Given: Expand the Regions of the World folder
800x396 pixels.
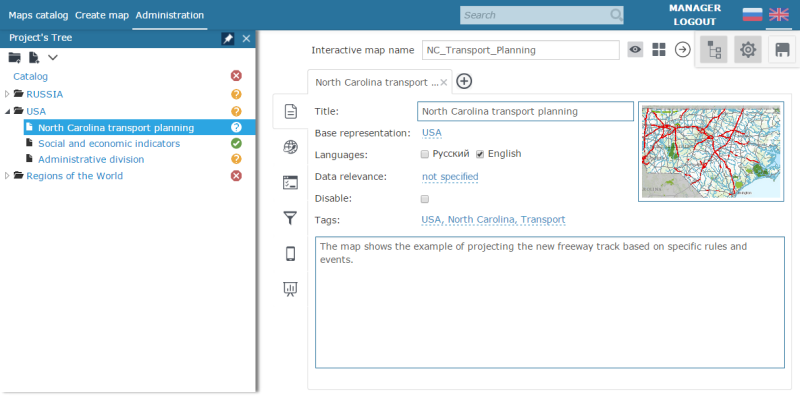Looking at the screenshot, I should [7, 176].
